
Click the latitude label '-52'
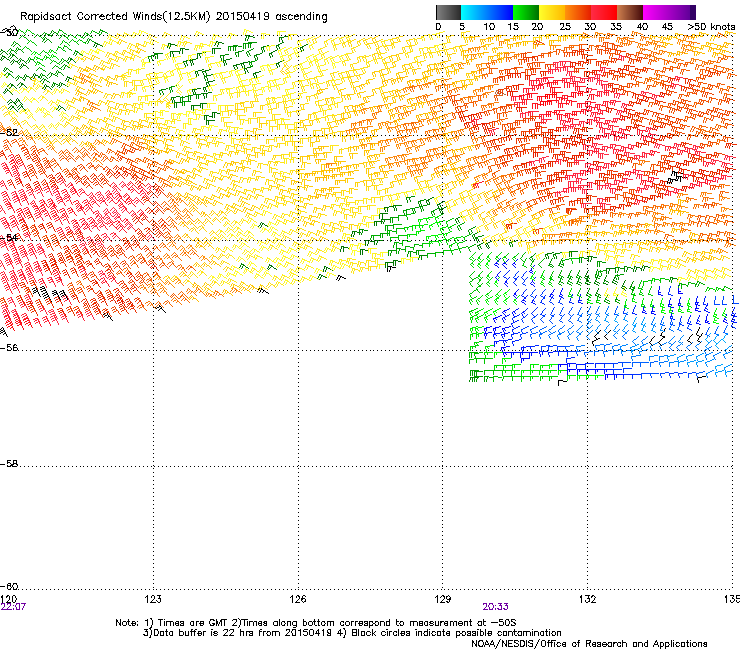click(9, 132)
